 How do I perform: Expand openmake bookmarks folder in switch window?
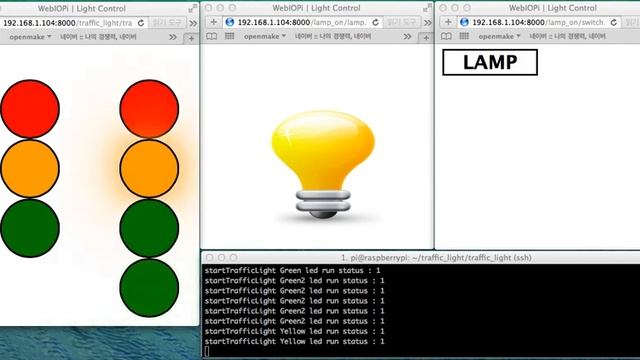coord(499,36)
